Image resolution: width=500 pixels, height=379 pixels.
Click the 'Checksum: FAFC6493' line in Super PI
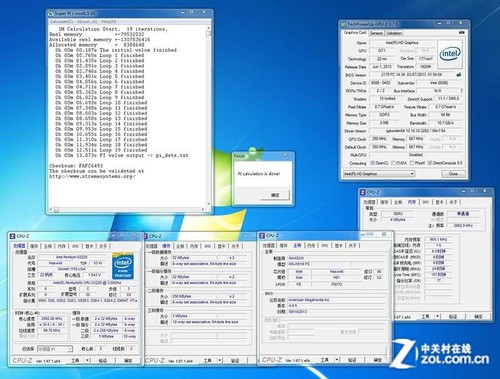(x=76, y=166)
